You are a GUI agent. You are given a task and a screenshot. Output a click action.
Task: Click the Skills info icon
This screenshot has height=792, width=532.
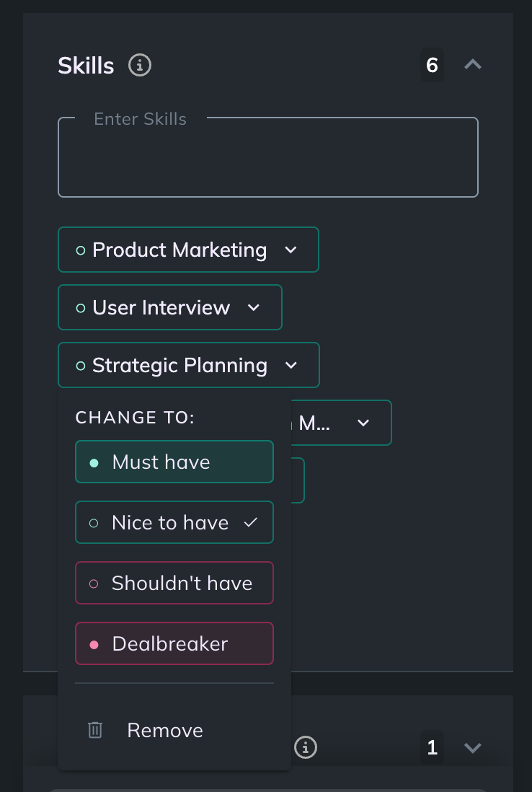(140, 65)
